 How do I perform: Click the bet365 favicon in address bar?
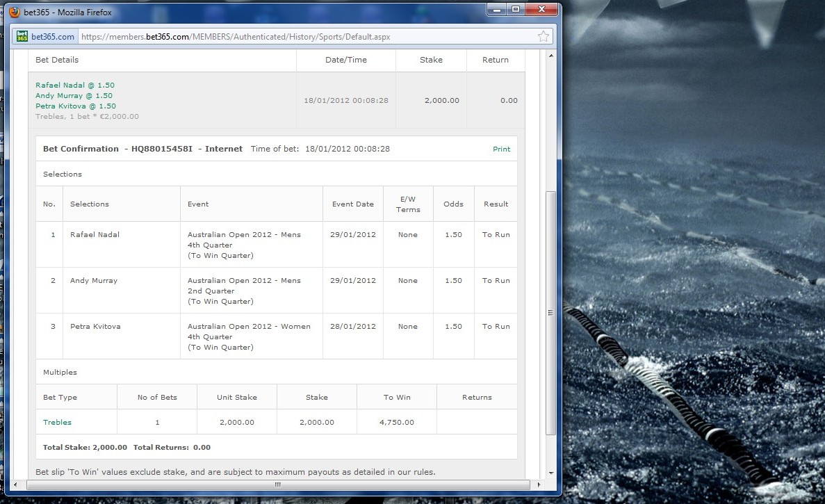pyautogui.click(x=22, y=36)
